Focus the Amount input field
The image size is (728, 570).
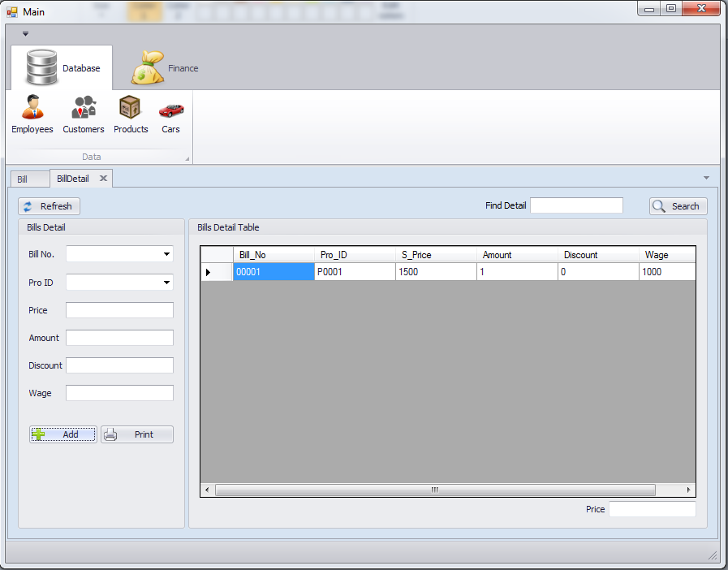pyautogui.click(x=120, y=338)
